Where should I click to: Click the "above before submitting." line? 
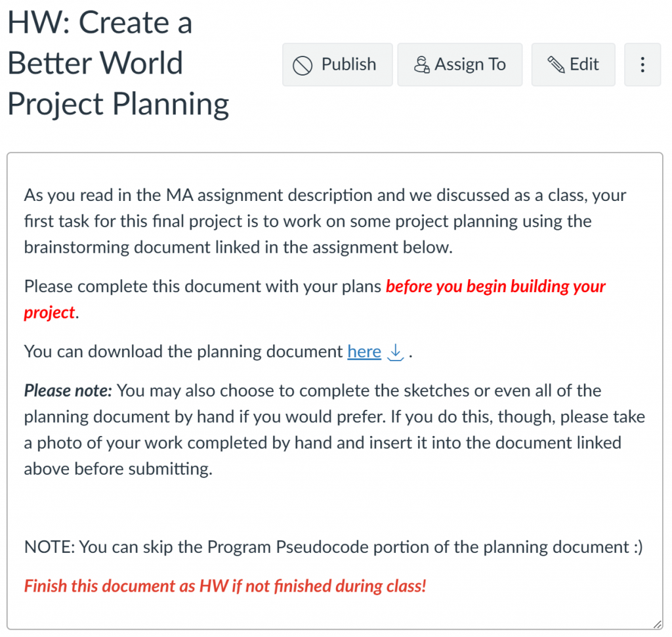[x=118, y=469]
